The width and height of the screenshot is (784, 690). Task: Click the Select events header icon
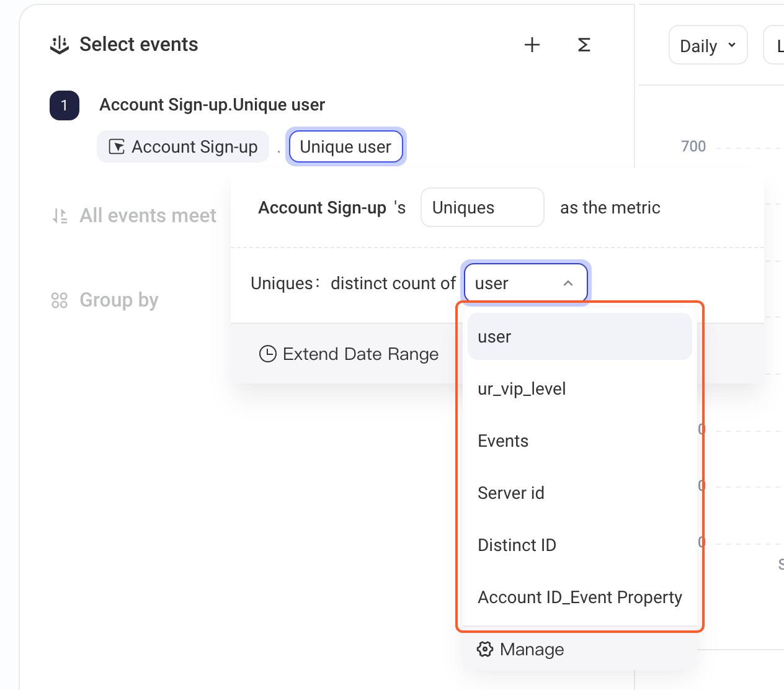(x=60, y=45)
